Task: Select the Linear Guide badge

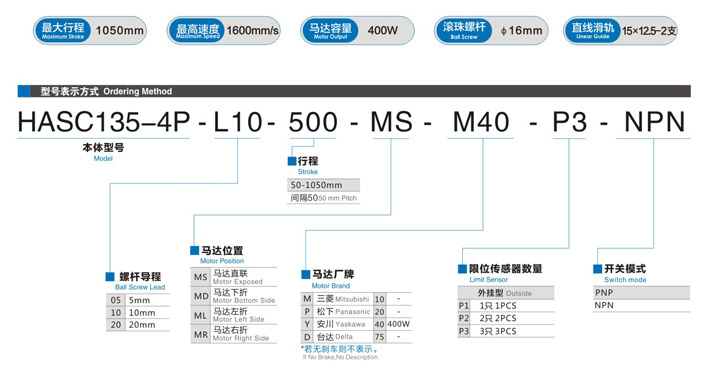Action: click(x=620, y=31)
